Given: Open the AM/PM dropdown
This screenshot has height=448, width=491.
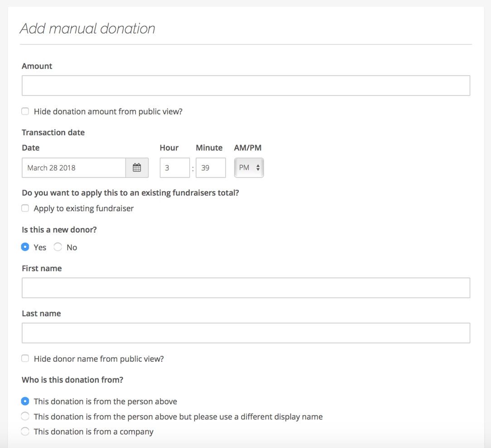Looking at the screenshot, I should coord(249,168).
